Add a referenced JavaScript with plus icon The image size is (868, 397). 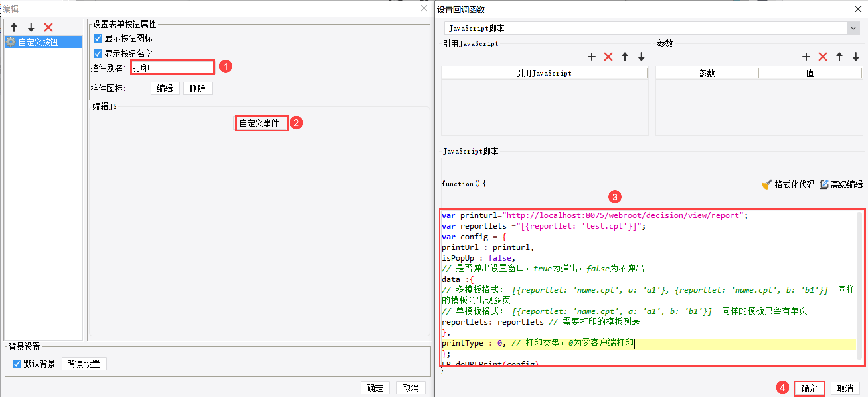point(591,57)
